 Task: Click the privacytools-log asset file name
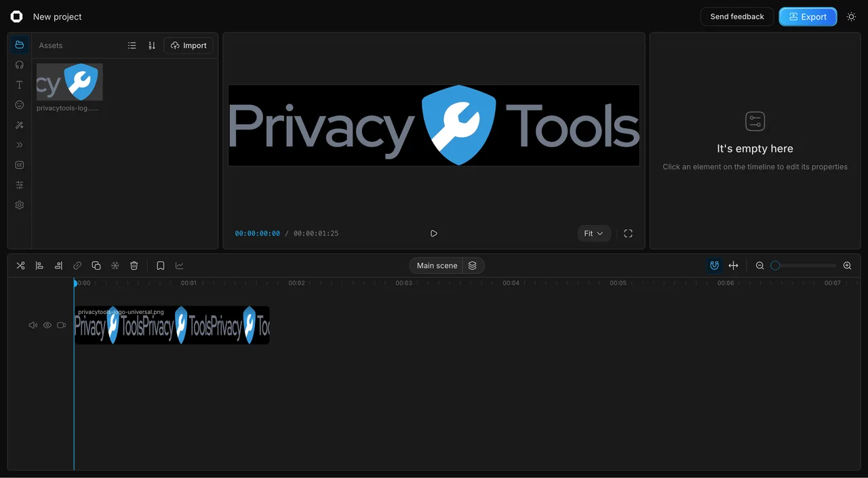coord(68,108)
